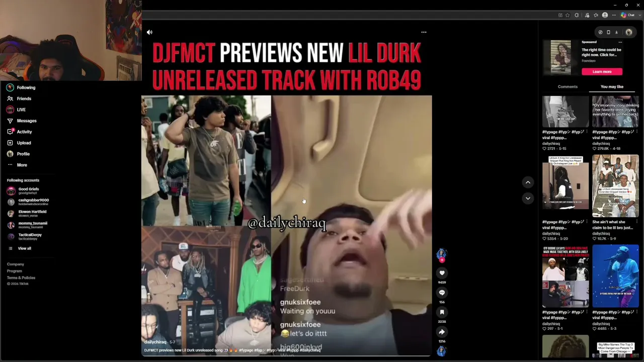
Task: Open the 5354 likes suggested video thumbnail
Action: click(566, 182)
